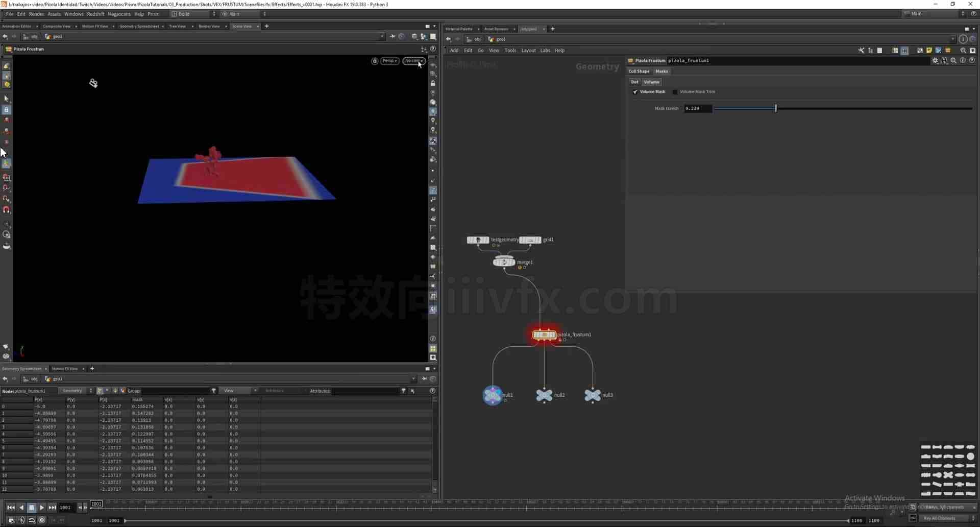Toggle real-time playback

[42, 520]
